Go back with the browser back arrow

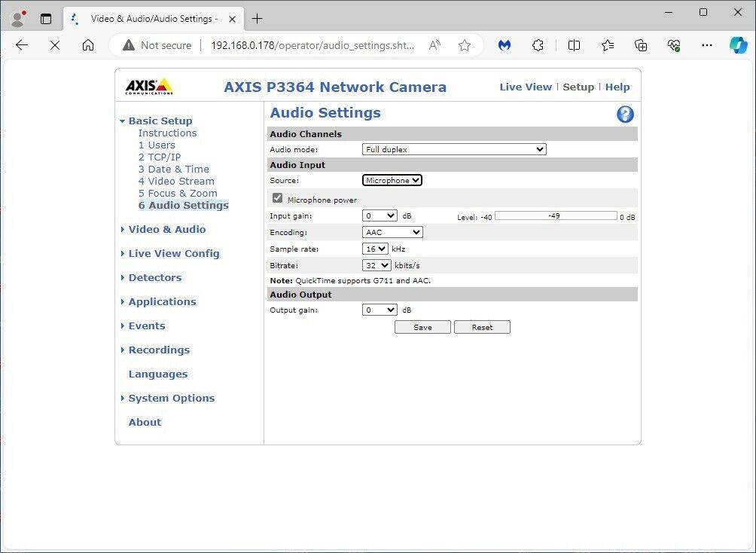22,45
